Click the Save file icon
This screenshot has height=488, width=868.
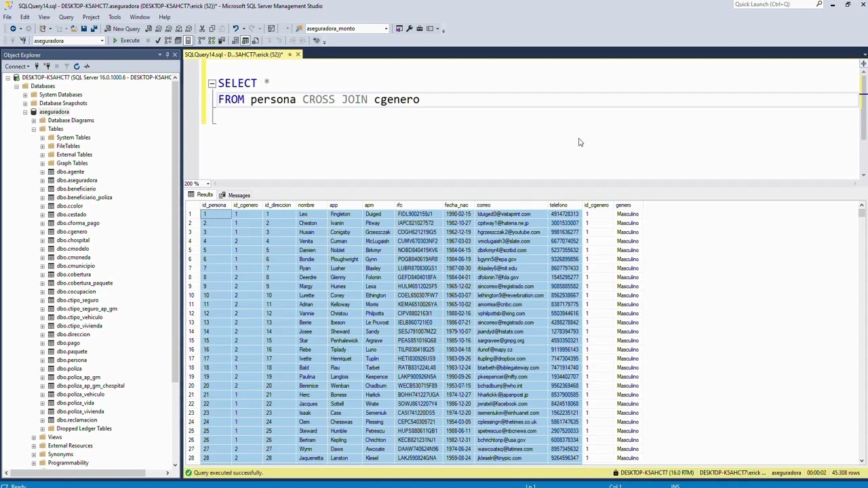(x=84, y=28)
